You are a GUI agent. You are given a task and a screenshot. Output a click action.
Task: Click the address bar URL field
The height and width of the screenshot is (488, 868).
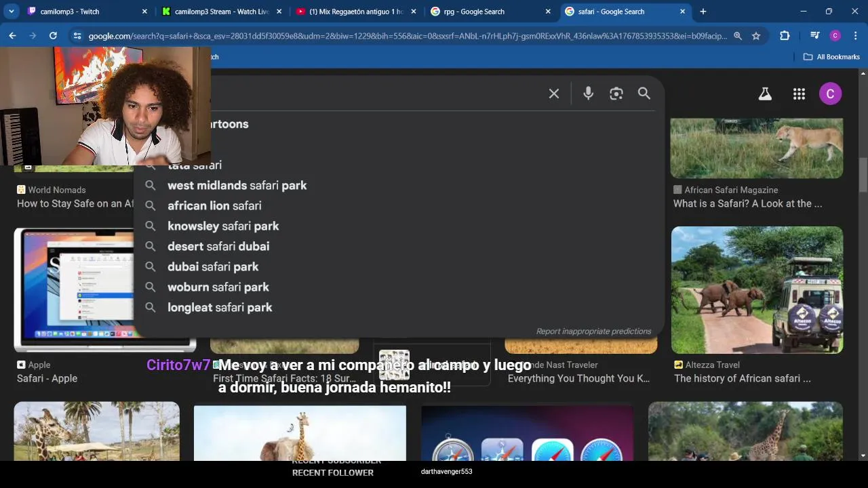pyautogui.click(x=407, y=36)
